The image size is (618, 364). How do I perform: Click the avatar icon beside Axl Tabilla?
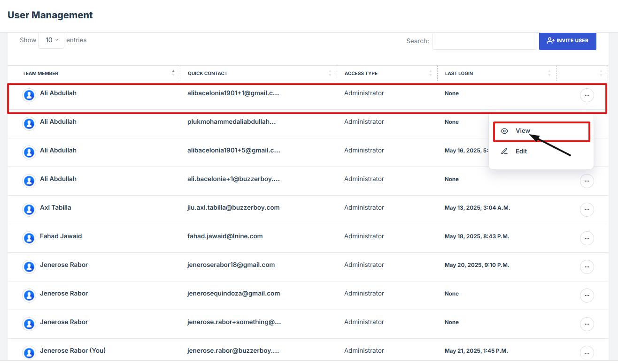29,210
